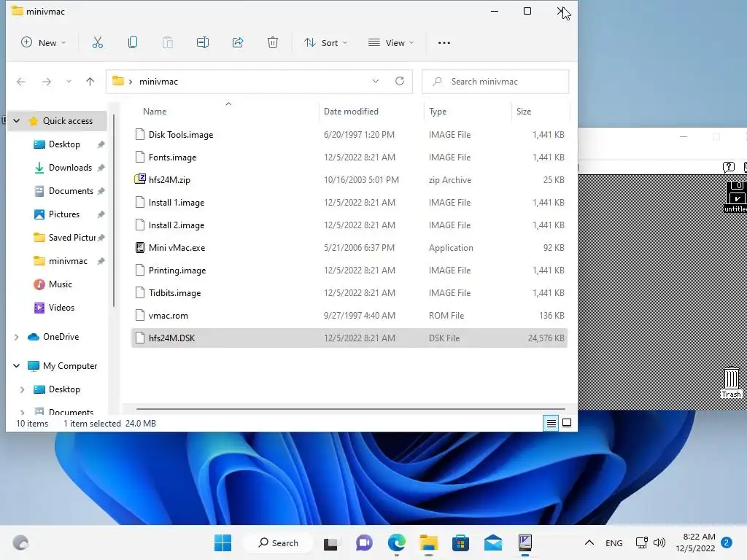747x560 pixels.
Task: Open the See more ellipsis menu
Action: pyautogui.click(x=444, y=43)
